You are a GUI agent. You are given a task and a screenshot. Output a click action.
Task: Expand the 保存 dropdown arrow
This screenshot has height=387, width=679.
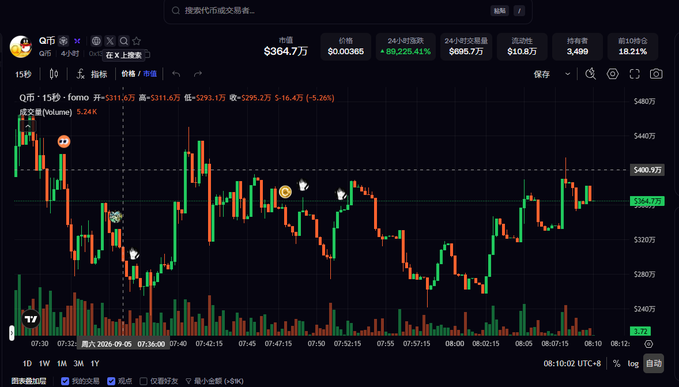pos(567,74)
